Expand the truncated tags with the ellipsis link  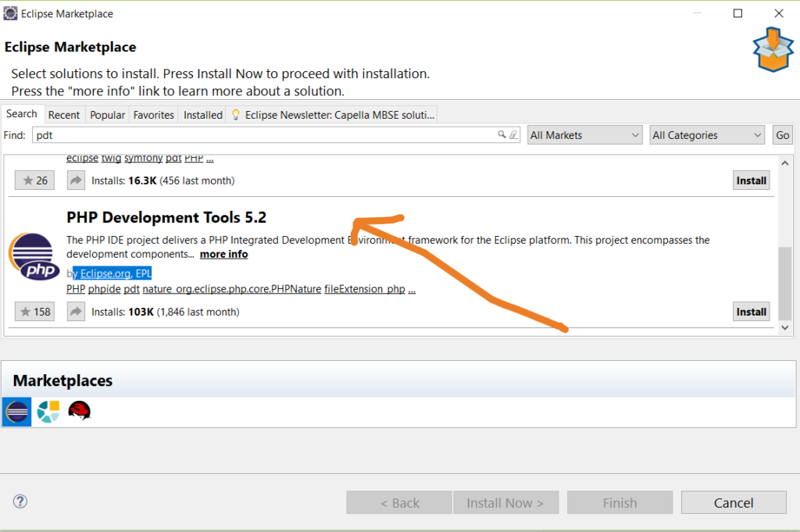(412, 288)
